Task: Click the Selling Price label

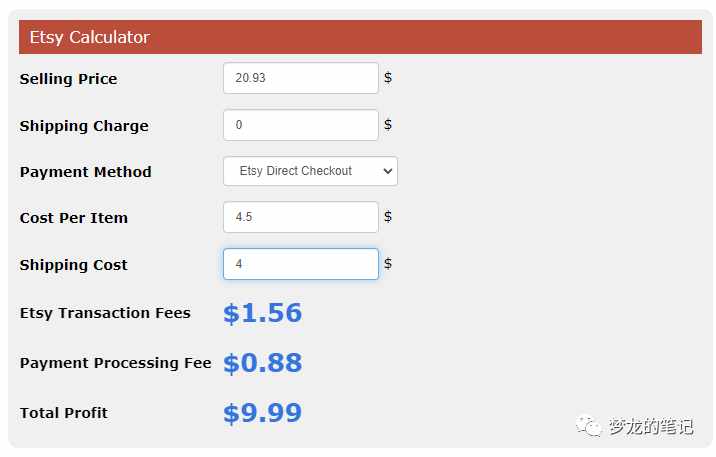Action: 68,79
